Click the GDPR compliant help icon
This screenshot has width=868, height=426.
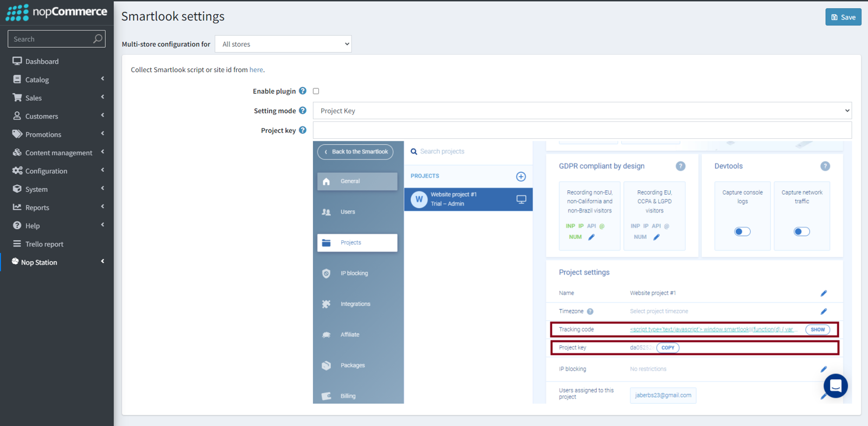click(680, 166)
